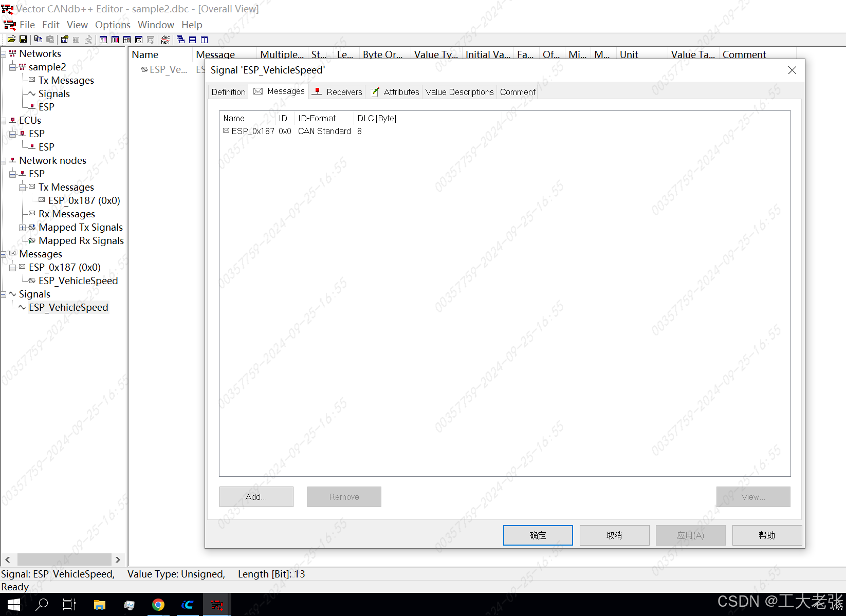The width and height of the screenshot is (846, 616).
Task: Open taskbar search
Action: (42, 605)
